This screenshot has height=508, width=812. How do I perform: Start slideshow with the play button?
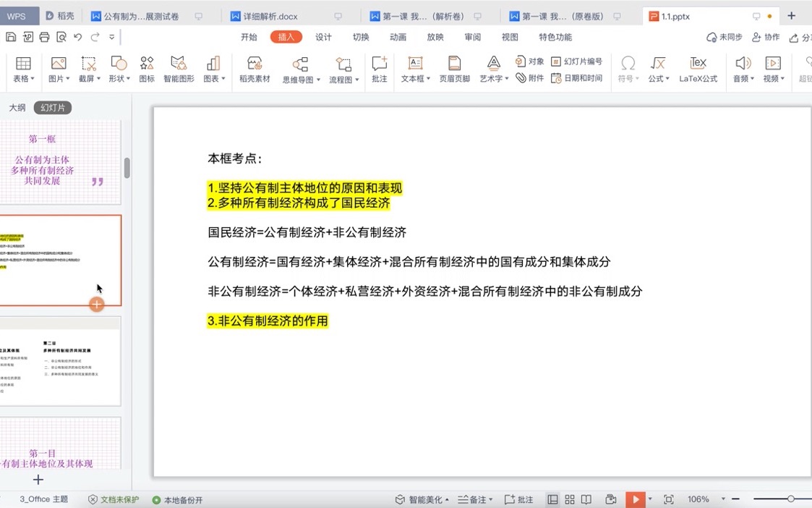pyautogui.click(x=635, y=499)
